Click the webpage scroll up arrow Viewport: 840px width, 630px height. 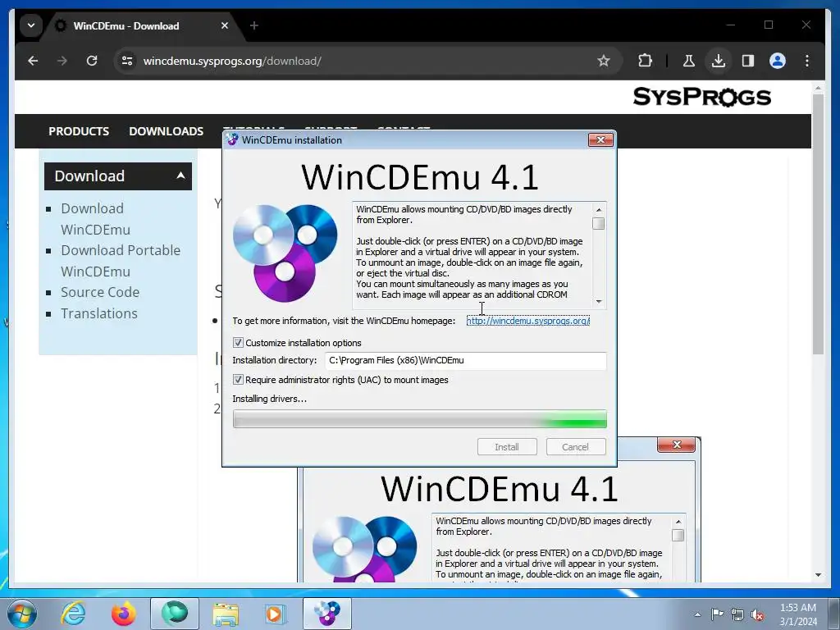[818, 87]
